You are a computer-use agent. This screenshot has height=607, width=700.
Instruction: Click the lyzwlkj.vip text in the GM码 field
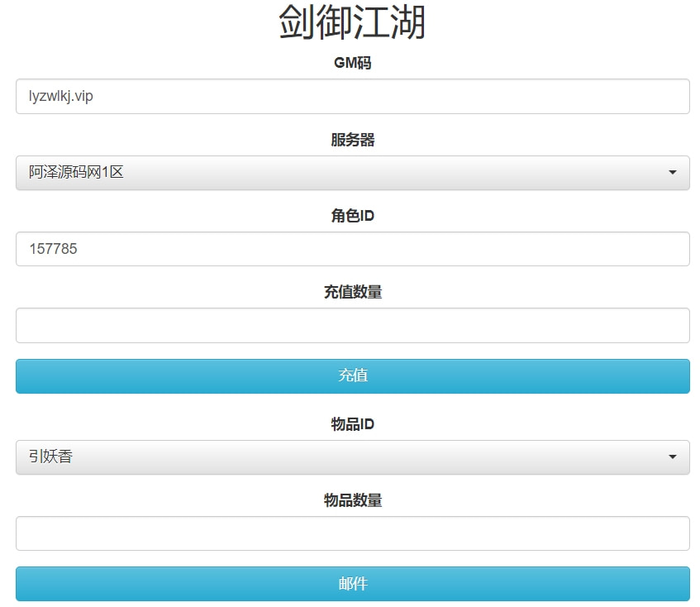coord(61,97)
